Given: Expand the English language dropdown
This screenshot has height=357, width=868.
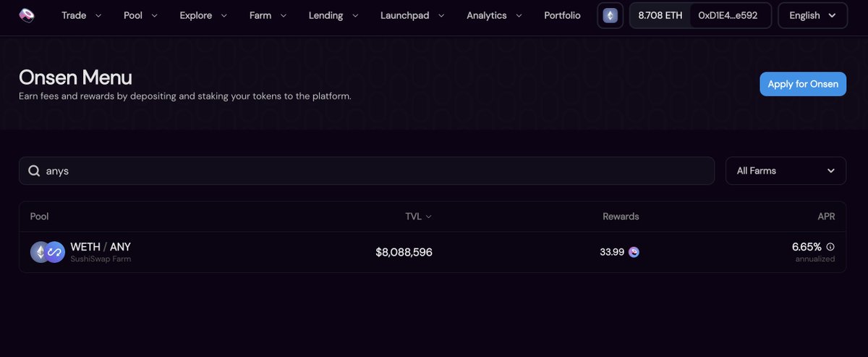Looking at the screenshot, I should coord(812,15).
